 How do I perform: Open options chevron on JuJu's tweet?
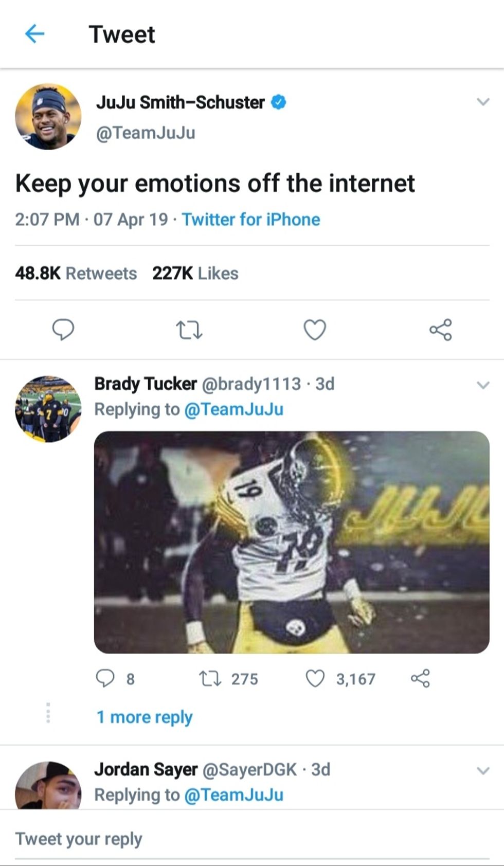click(483, 102)
